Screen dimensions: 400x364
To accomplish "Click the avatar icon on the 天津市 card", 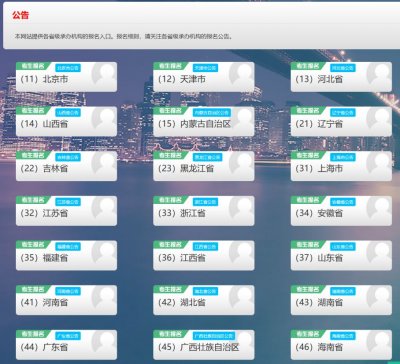I will [241, 74].
